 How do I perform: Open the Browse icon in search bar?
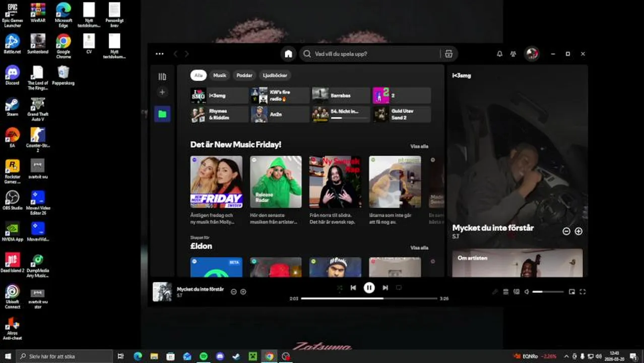(448, 54)
